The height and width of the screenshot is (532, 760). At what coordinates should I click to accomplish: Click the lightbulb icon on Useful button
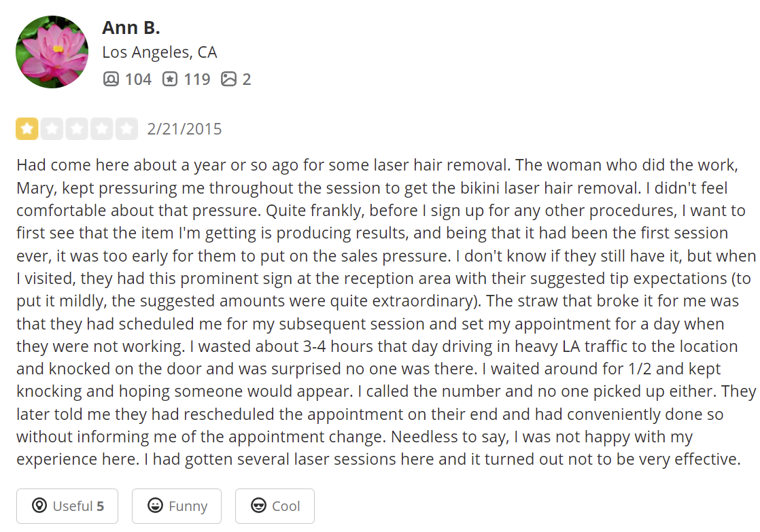click(40, 506)
